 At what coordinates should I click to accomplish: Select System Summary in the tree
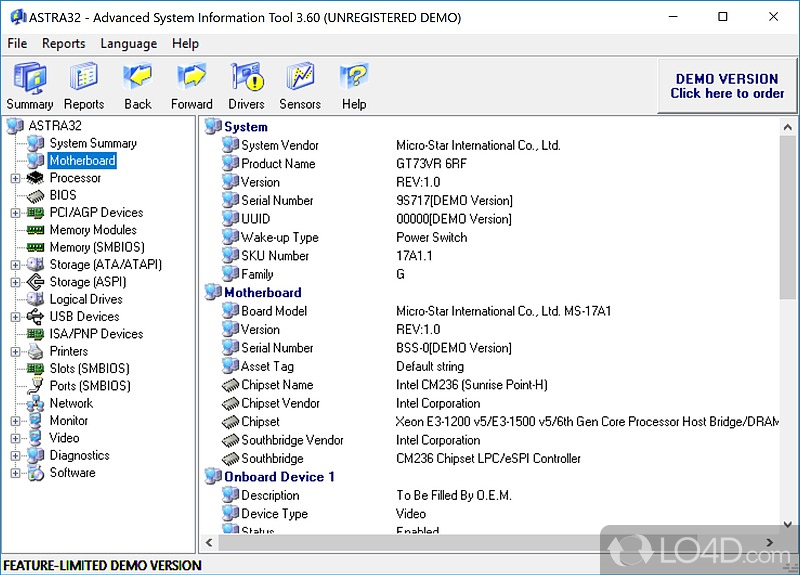pos(93,143)
